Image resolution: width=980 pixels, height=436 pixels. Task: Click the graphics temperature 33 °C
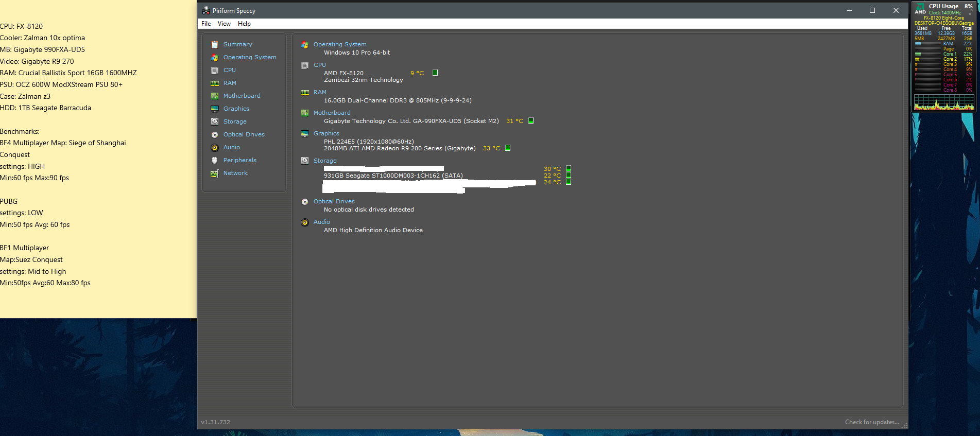pos(491,148)
